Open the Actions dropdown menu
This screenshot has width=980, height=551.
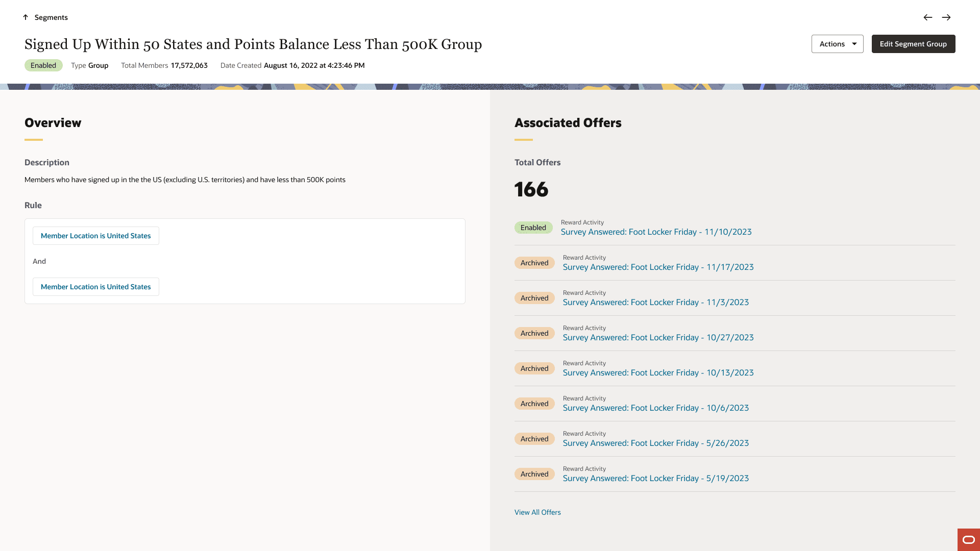tap(832, 44)
